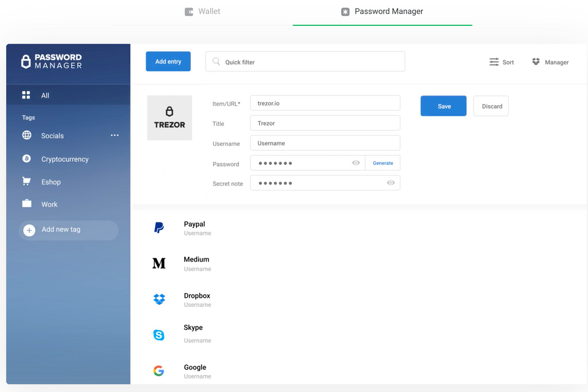
Task: Click into the Username input field
Action: (325, 143)
